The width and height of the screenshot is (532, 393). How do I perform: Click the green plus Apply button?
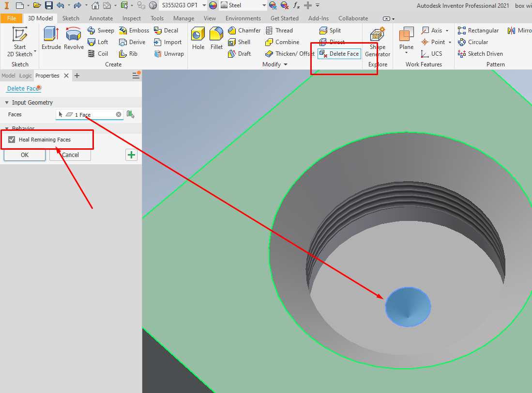pyautogui.click(x=131, y=155)
